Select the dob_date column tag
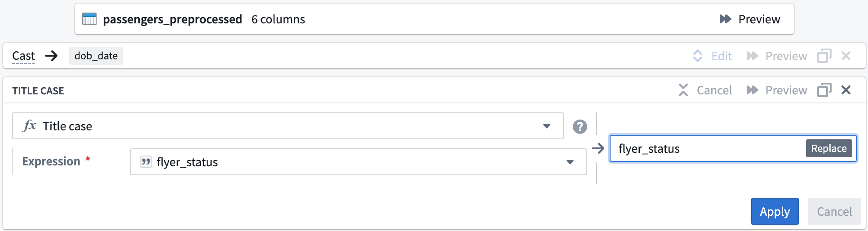 [96, 56]
